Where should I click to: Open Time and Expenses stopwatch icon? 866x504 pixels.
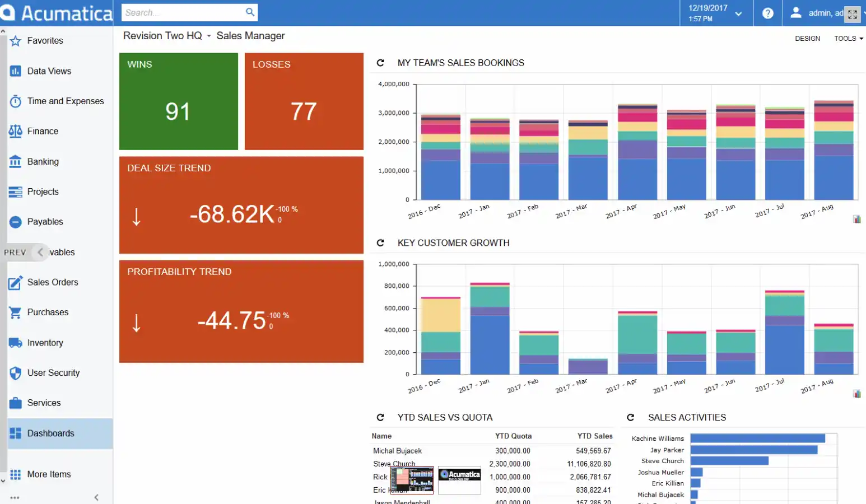click(x=16, y=101)
